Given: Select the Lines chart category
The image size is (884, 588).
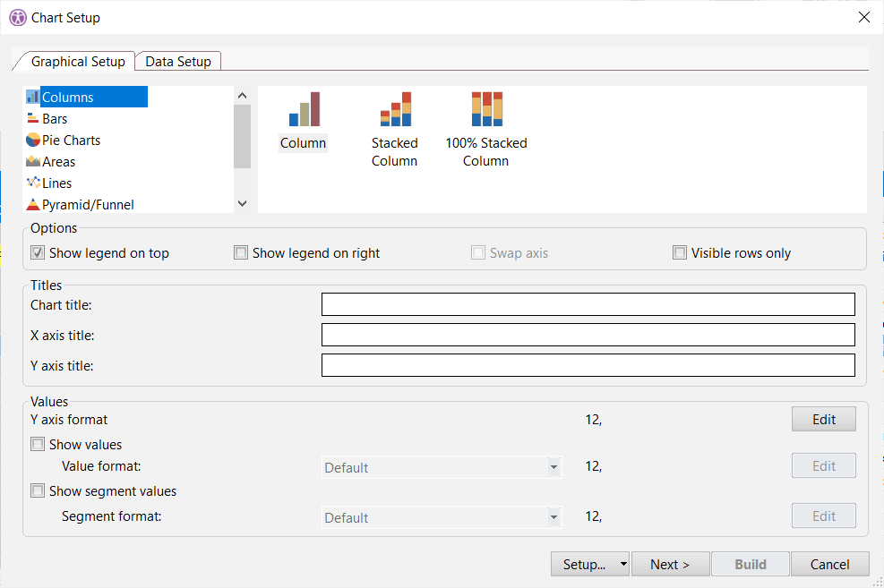Looking at the screenshot, I should point(56,183).
